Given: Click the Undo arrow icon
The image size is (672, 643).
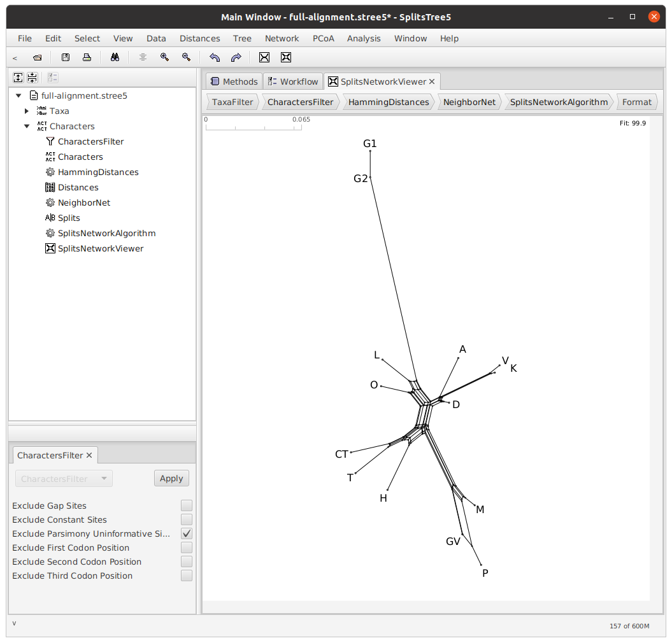Looking at the screenshot, I should (215, 57).
